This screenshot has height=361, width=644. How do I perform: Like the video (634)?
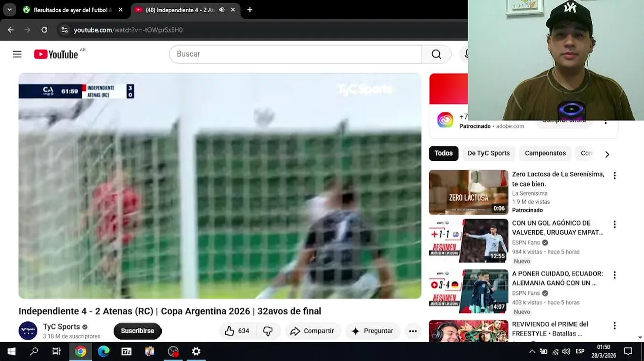coord(238,331)
